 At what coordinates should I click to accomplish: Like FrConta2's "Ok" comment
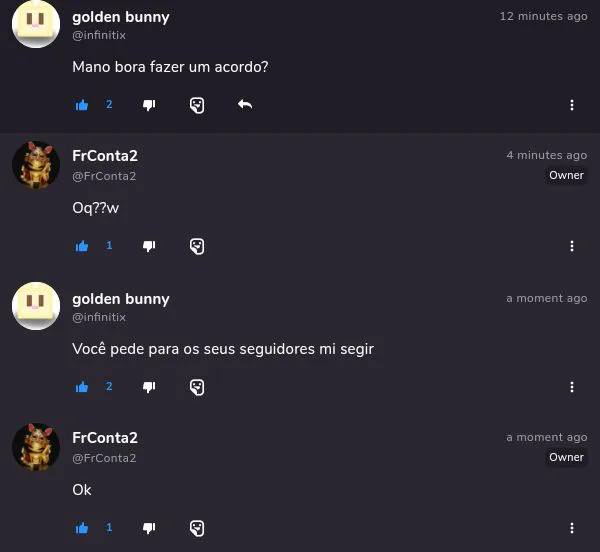pyautogui.click(x=82, y=528)
